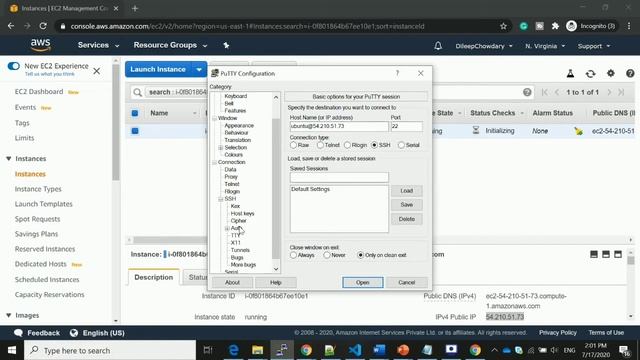The height and width of the screenshot is (360, 640).
Task: Click the Grammarly extension icon
Action: coord(523,26)
